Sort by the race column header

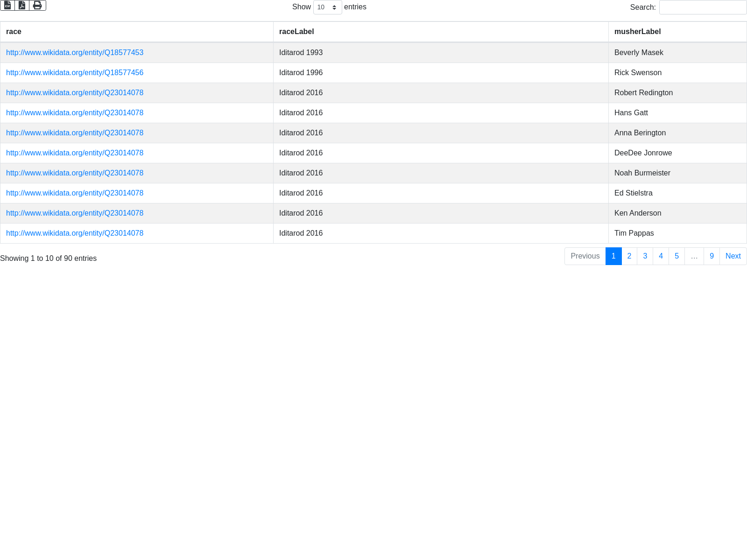(x=137, y=32)
